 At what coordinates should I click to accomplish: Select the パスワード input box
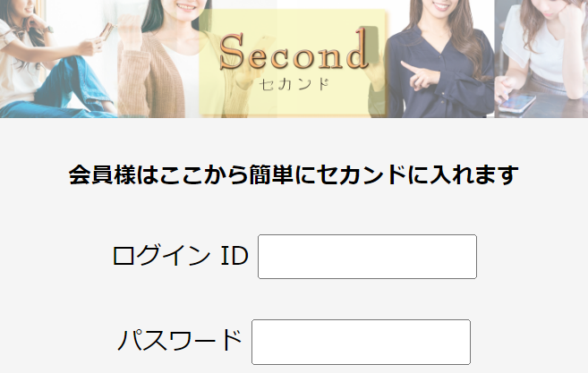click(x=361, y=342)
